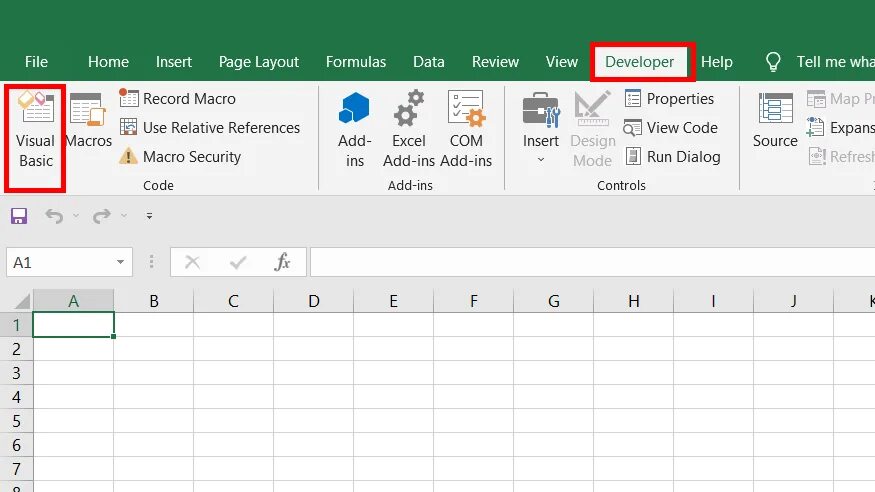
Task: Click View Code
Action: [x=670, y=128]
